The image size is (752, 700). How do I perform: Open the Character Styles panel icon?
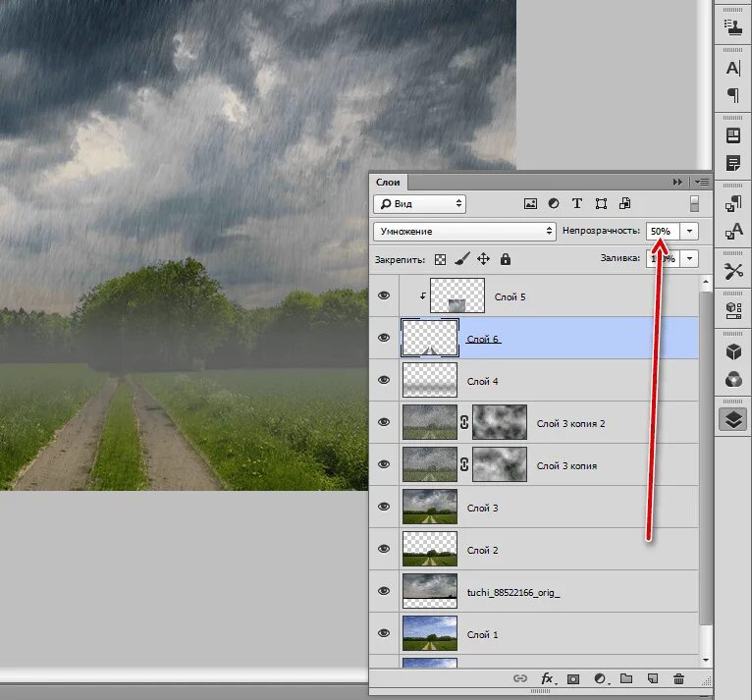point(732,231)
